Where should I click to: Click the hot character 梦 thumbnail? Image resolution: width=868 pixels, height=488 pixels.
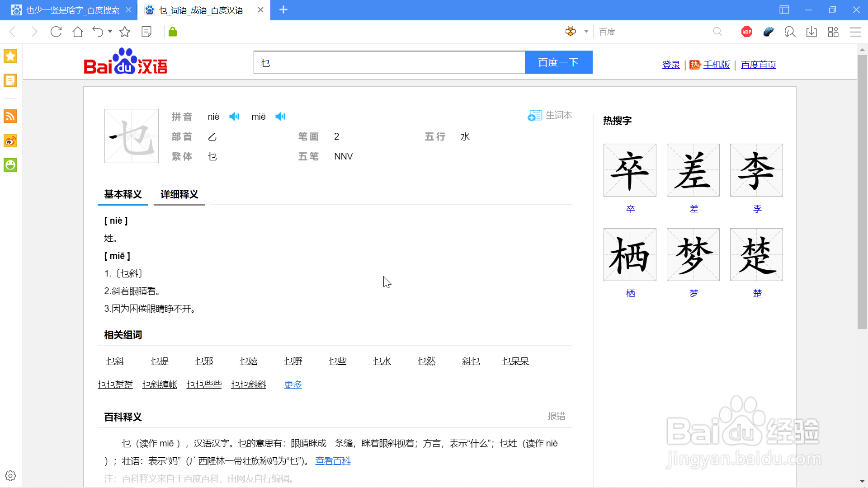tap(693, 254)
